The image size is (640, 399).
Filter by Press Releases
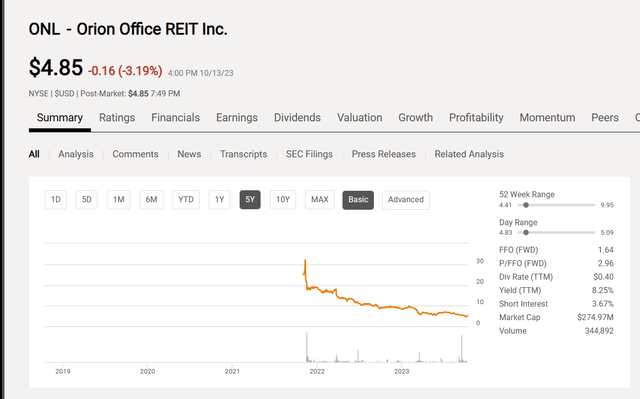pos(384,154)
